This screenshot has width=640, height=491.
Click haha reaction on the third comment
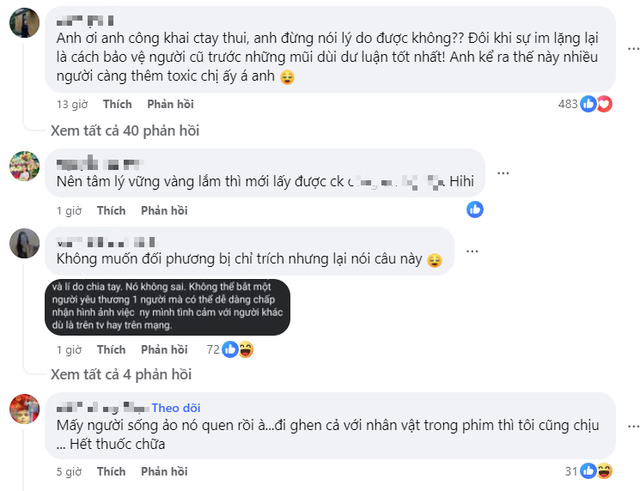tap(245, 350)
